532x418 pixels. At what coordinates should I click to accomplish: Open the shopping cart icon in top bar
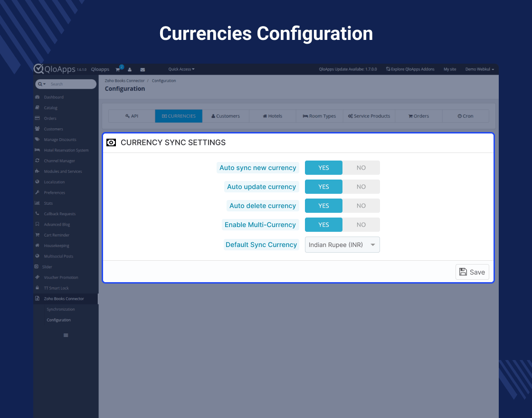[118, 69]
